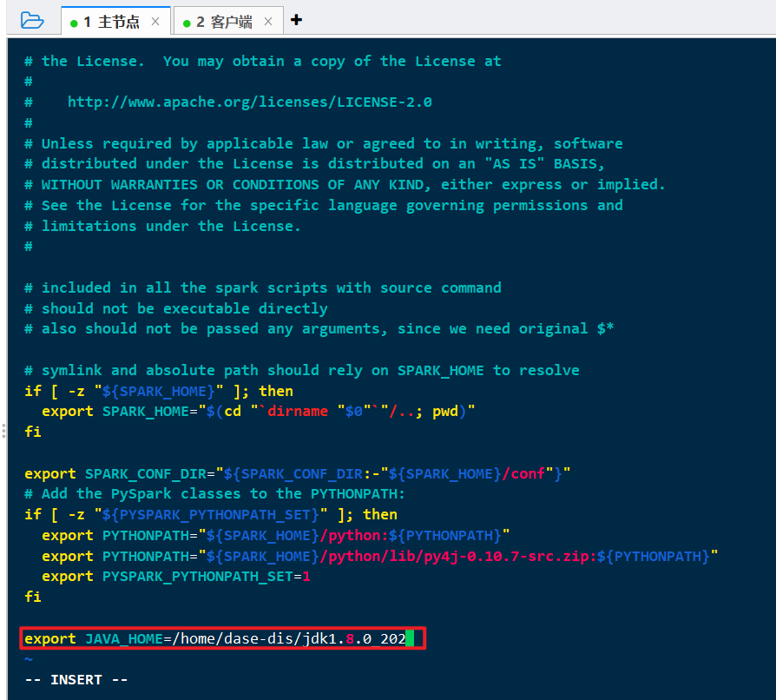Click the 'WITHOUT WARRANTIES OR CONDITIONS' comment line
This screenshot has width=776, height=700.
point(345,185)
